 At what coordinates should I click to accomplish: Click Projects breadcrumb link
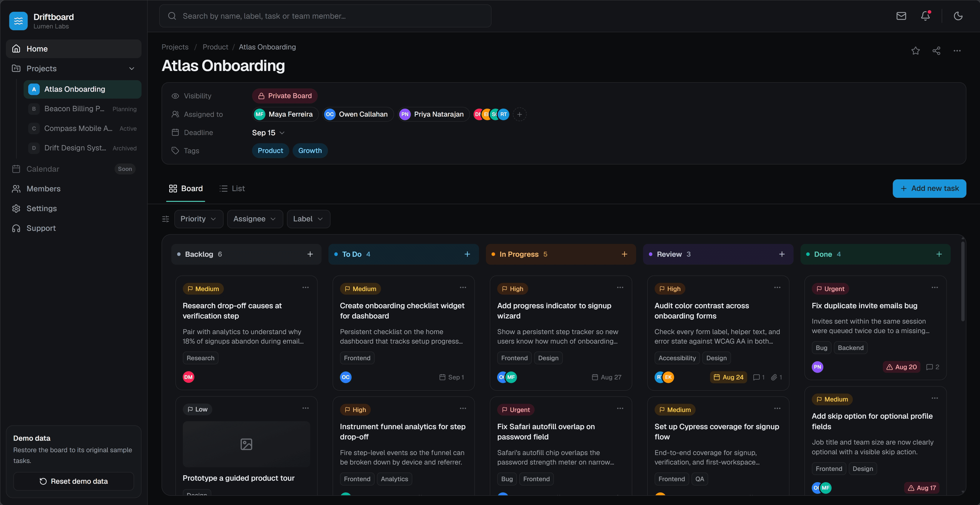(175, 47)
